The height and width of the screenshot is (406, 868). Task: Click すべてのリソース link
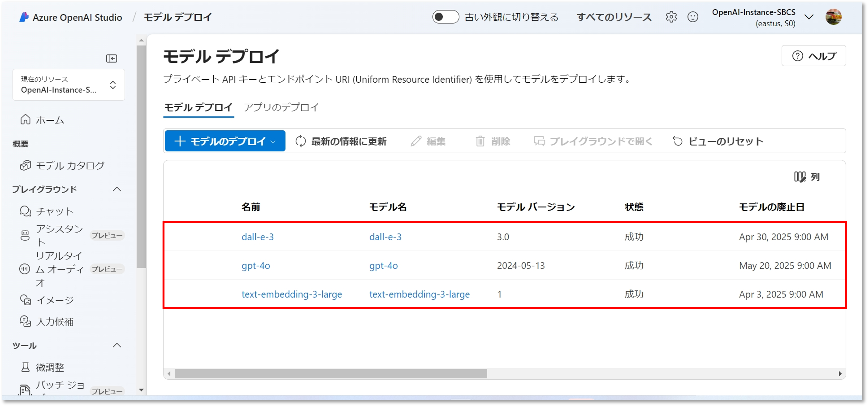pyautogui.click(x=614, y=17)
